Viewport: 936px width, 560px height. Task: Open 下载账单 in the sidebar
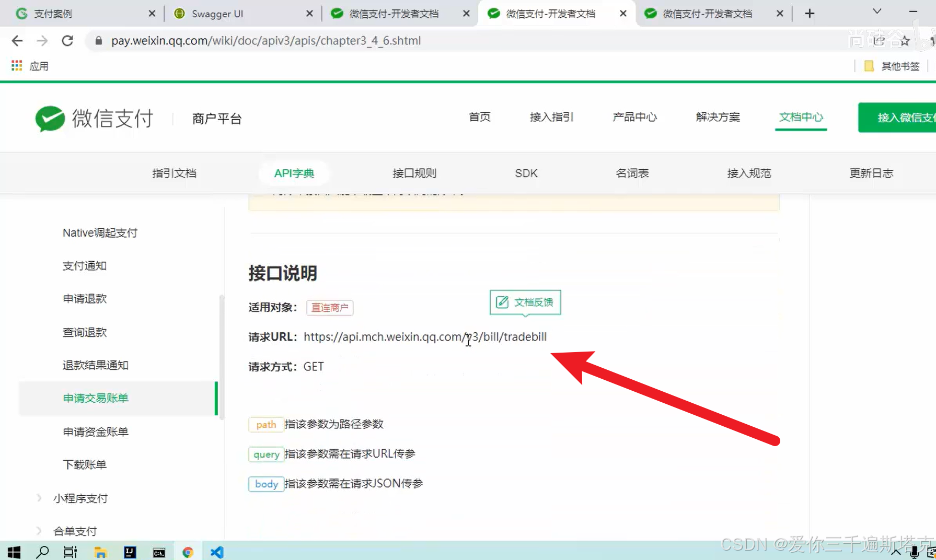click(85, 464)
